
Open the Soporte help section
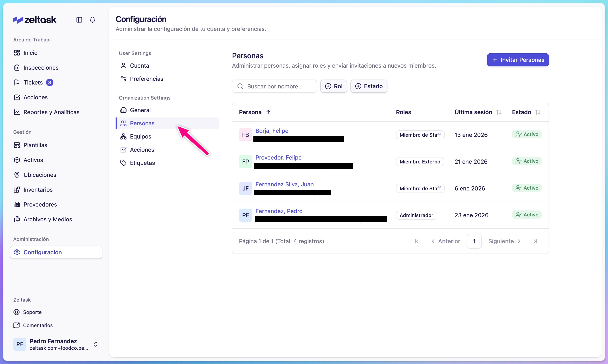click(32, 312)
